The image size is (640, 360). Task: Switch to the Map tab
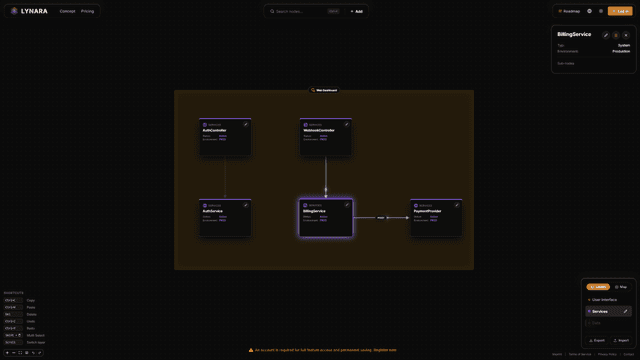[x=621, y=287]
